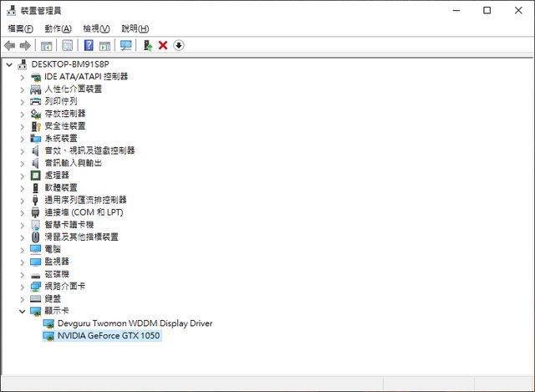Click the blue Help question mark icon
This screenshot has height=392, width=535.
tap(89, 45)
